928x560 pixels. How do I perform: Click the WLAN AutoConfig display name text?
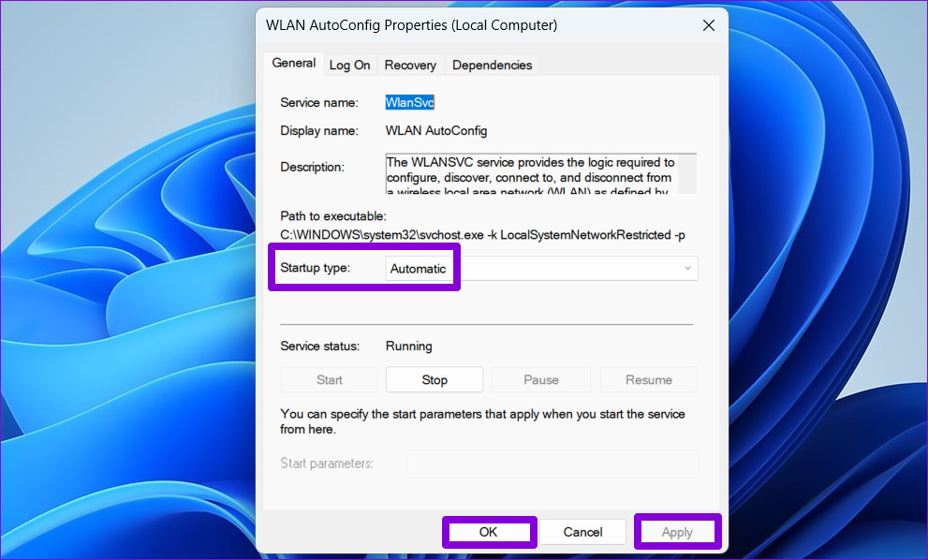pyautogui.click(x=436, y=131)
